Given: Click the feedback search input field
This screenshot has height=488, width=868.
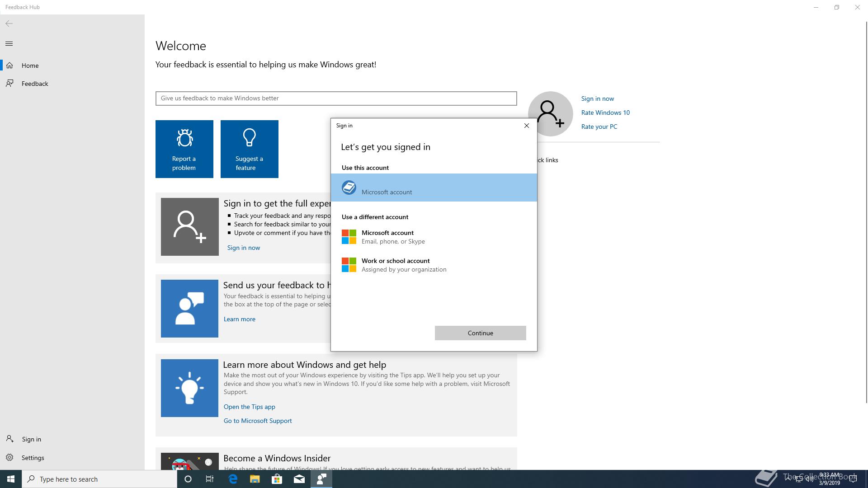Looking at the screenshot, I should click(336, 99).
